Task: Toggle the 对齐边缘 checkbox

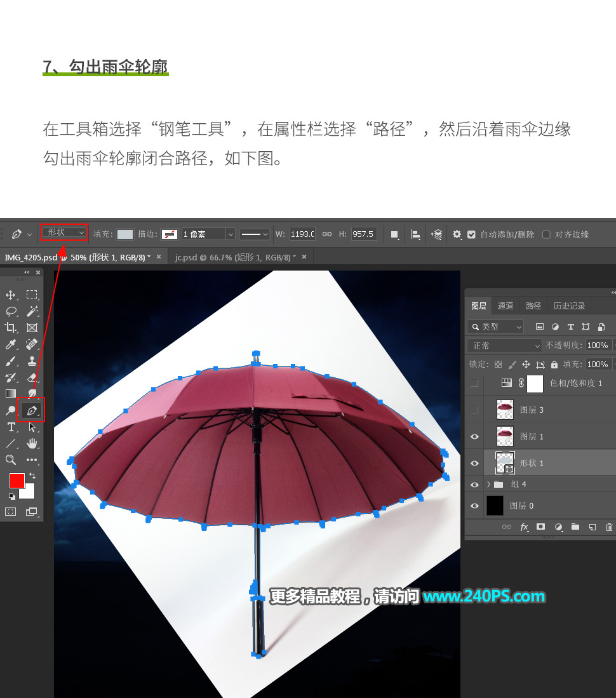Action: point(546,234)
